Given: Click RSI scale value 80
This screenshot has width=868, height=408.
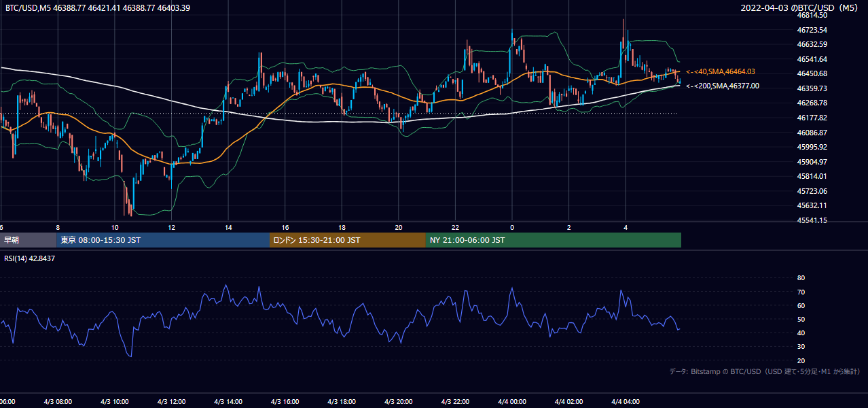Looking at the screenshot, I should 801,278.
